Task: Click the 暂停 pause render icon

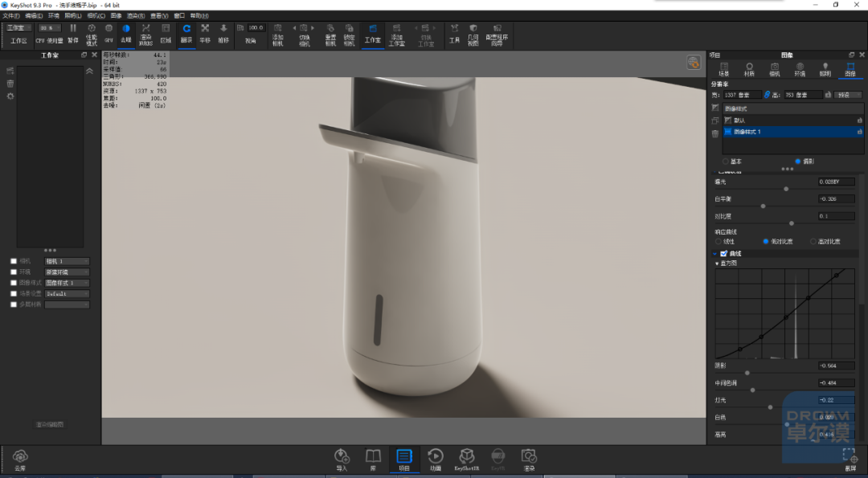Action: pos(73,33)
